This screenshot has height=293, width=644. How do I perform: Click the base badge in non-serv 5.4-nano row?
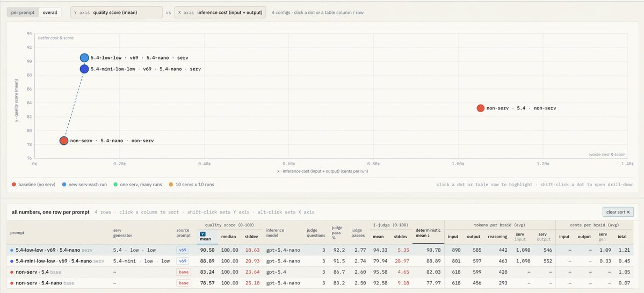184,283
